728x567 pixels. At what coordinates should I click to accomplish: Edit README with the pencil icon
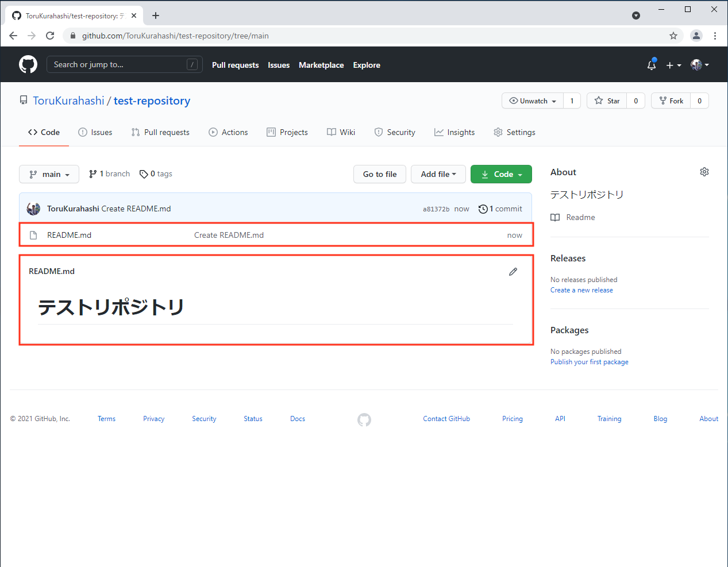pos(513,271)
